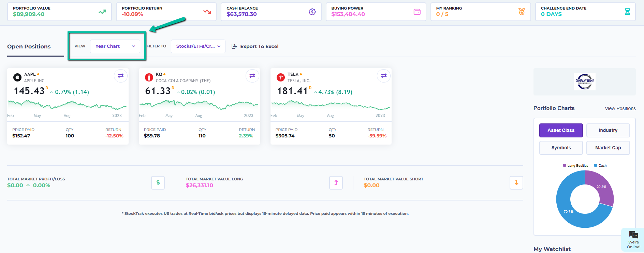Click the Cash Balance amount $63,578.30
Screen dimensions: 644x253
tap(241, 14)
